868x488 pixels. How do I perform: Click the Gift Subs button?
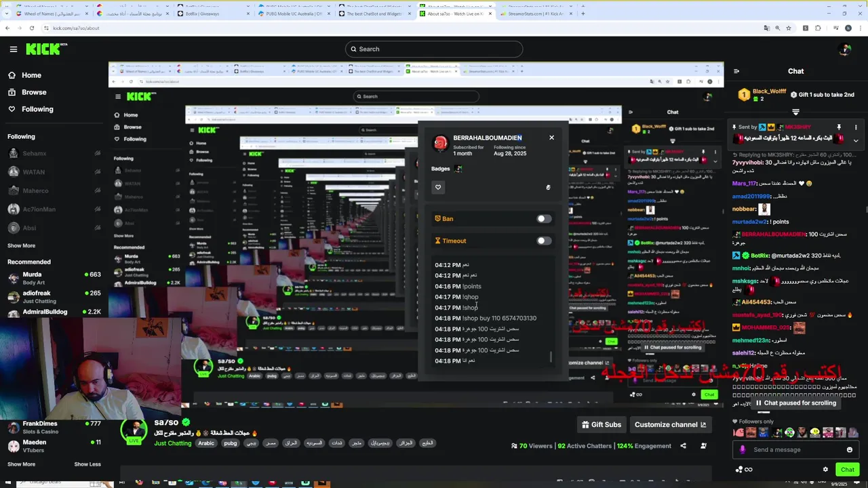(601, 424)
